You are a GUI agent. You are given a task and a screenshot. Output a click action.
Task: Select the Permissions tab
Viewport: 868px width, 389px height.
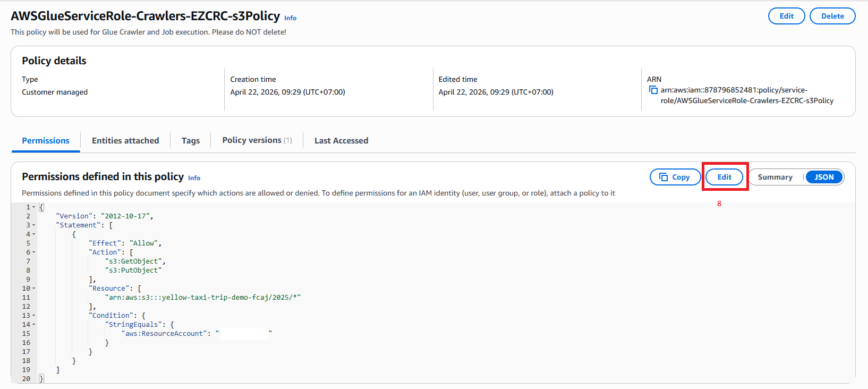(46, 140)
